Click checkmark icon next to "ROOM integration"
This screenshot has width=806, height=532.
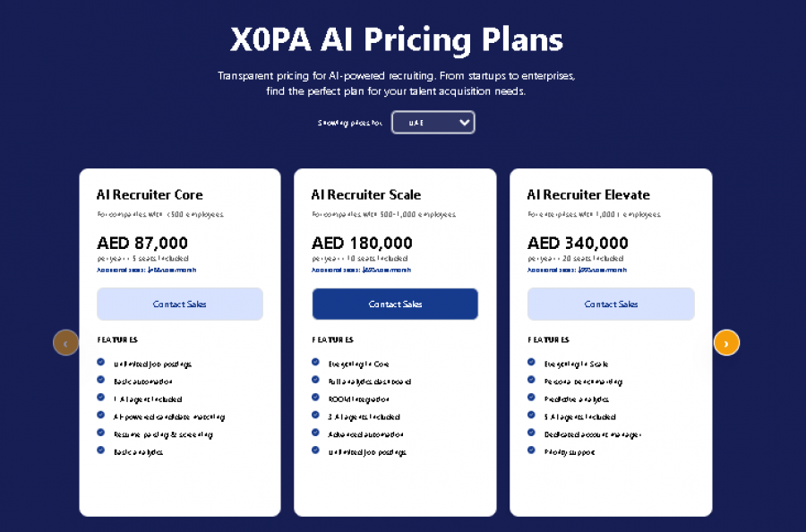[x=315, y=398]
